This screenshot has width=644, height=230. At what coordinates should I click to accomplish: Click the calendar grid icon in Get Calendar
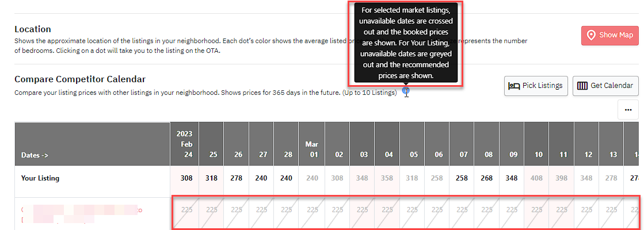coord(582,86)
